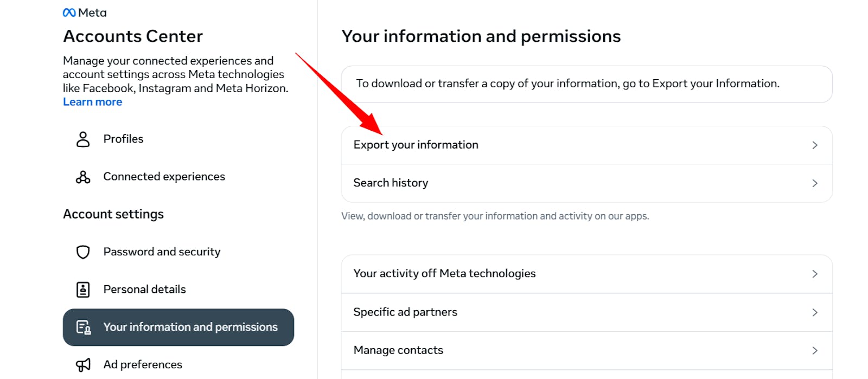This screenshot has height=379, width=868.
Task: Open chevron for Your activity off Meta technologies
Action: (x=815, y=274)
